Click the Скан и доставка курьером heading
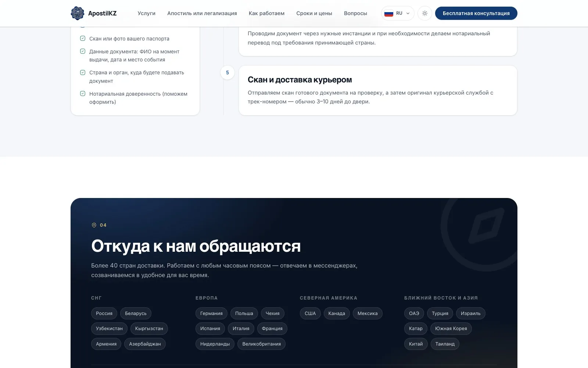 click(x=300, y=79)
